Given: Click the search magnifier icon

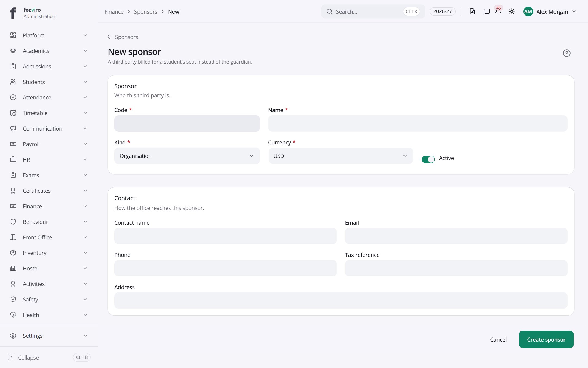Looking at the screenshot, I should click(x=329, y=11).
